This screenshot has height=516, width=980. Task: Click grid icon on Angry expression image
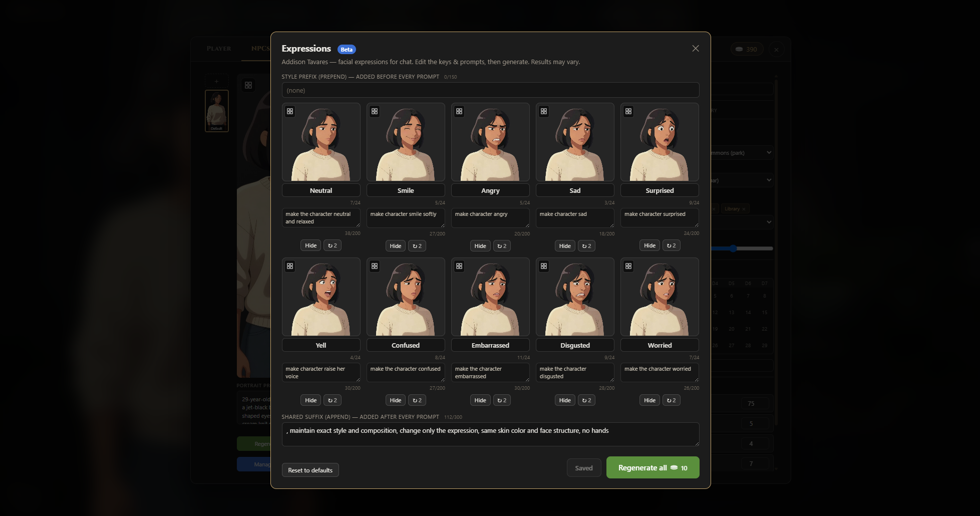point(459,111)
